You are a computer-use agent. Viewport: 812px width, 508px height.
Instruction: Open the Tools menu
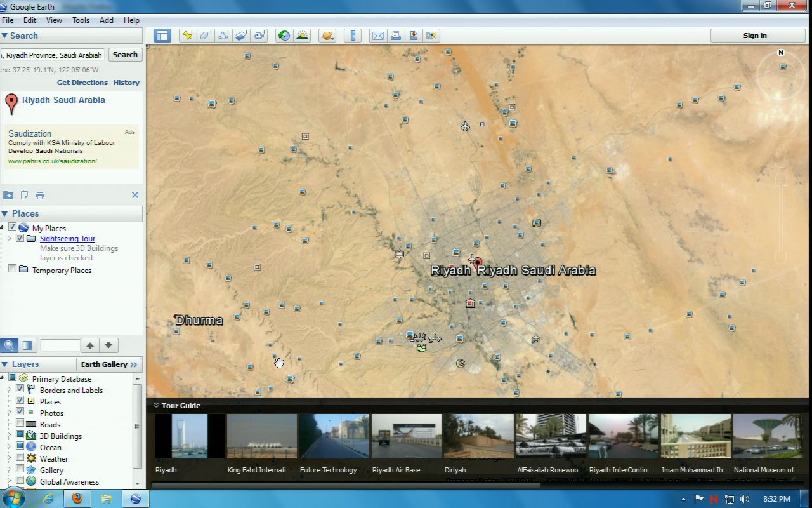coord(81,20)
